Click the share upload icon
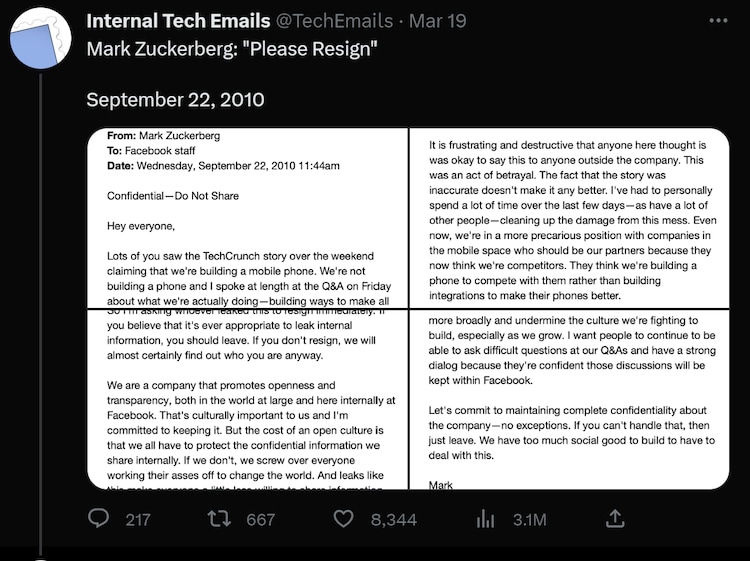 coord(615,518)
